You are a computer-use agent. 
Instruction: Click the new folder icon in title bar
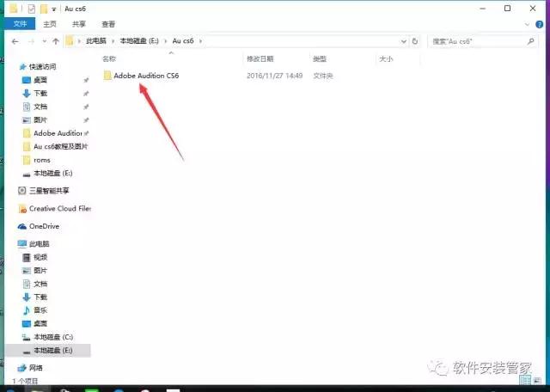coord(44,9)
